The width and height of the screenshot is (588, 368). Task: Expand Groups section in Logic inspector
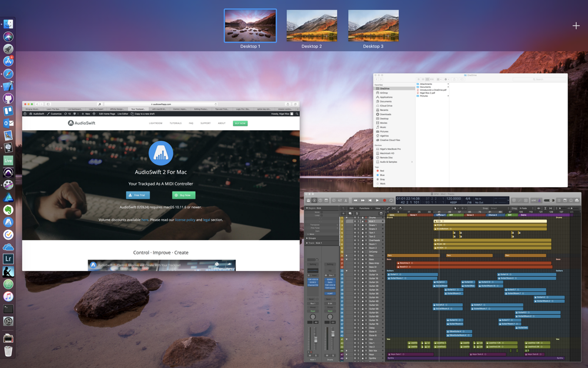click(x=307, y=238)
